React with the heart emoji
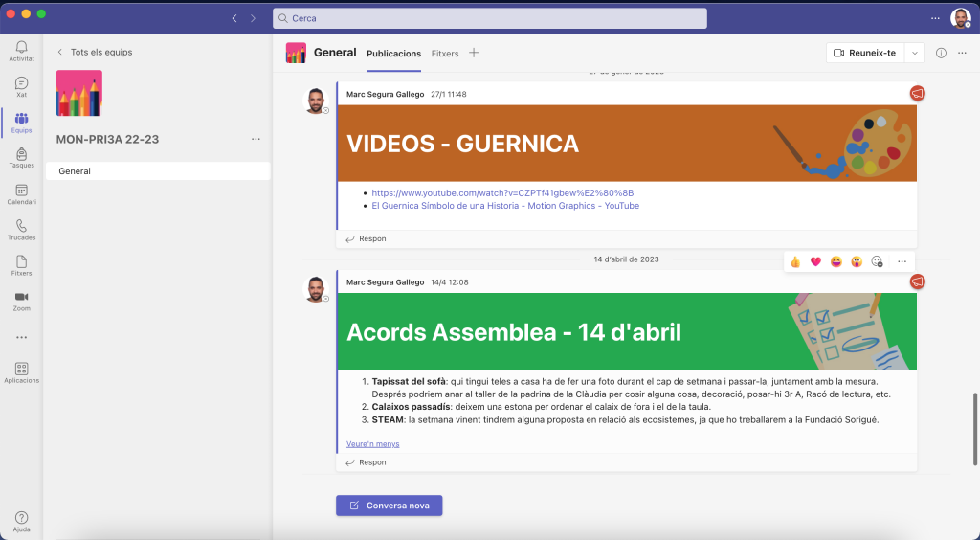 [815, 261]
